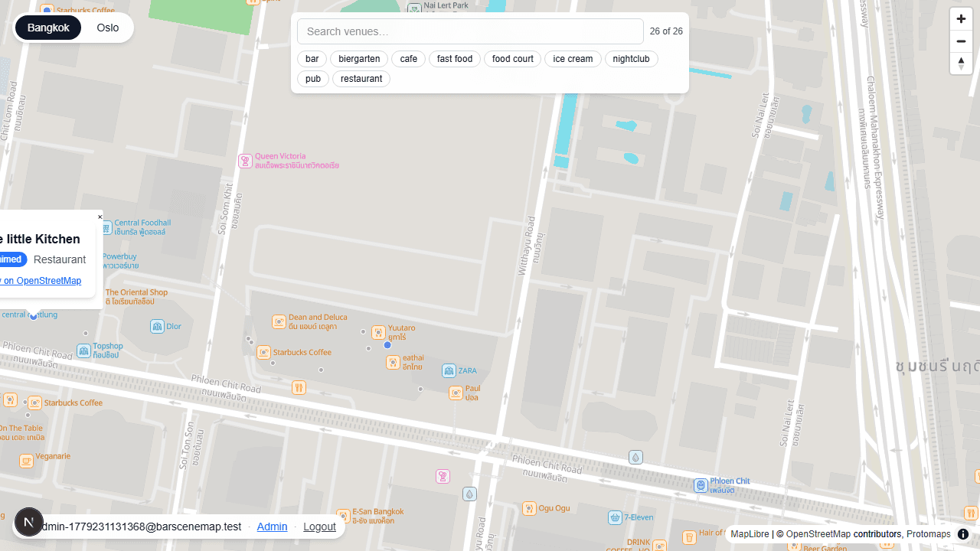Click the Ogu Ogu restaurant icon

pyautogui.click(x=529, y=508)
